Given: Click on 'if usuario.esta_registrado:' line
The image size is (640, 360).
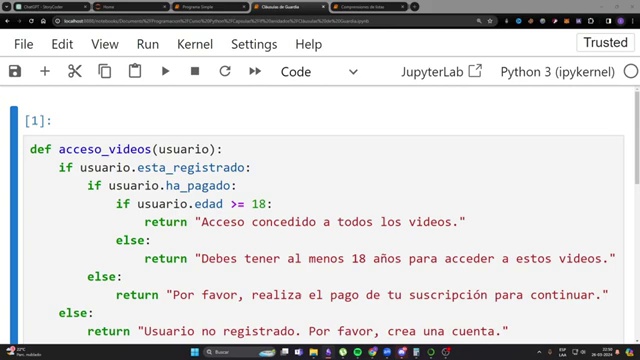Looking at the screenshot, I should (154, 168).
